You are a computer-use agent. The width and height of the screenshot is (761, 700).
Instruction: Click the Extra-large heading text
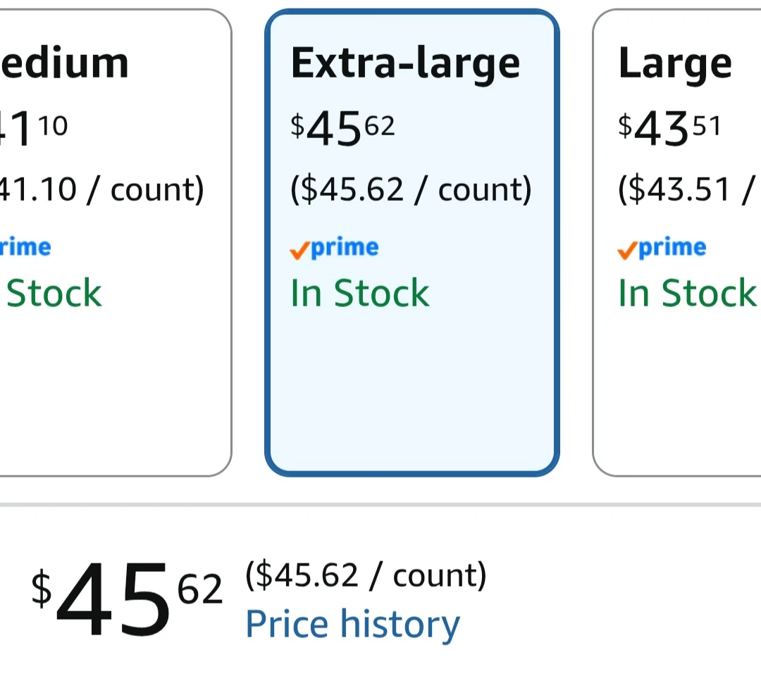coord(405,65)
